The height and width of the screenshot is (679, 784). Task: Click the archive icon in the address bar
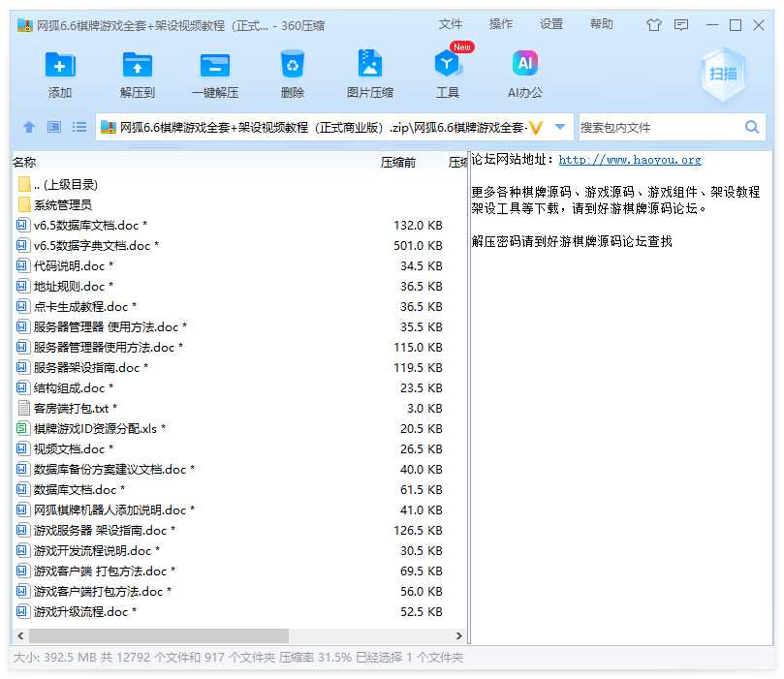point(108,128)
